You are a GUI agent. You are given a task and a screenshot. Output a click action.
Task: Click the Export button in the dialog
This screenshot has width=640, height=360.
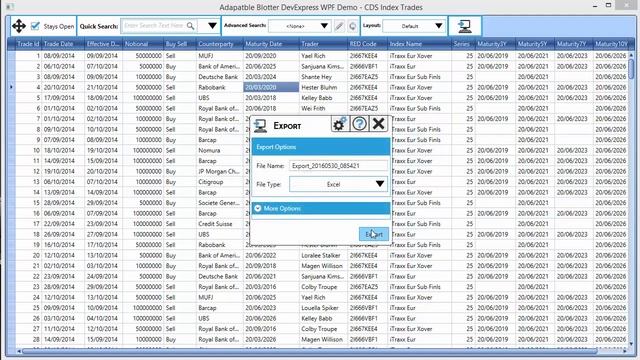pos(374,234)
